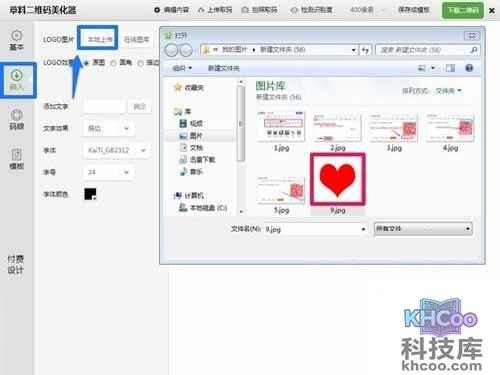Open the view options dropdown arrow
The height and width of the screenshot is (375, 500).
point(433,68)
